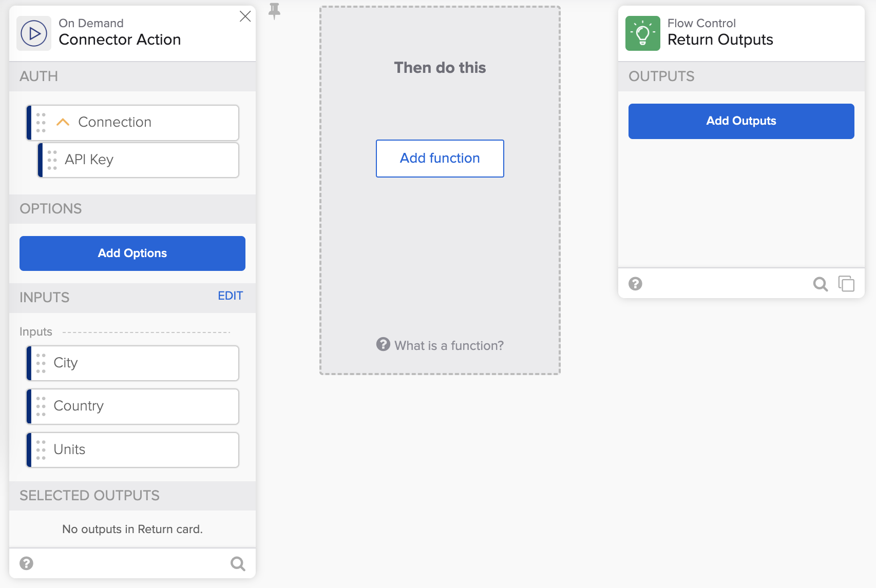Screen dimensions: 876x588
Task: Open the What is a function? link
Action: tap(449, 345)
